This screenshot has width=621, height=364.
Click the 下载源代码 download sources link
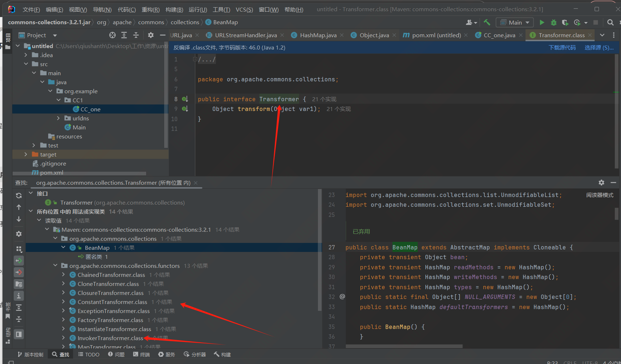coord(562,47)
